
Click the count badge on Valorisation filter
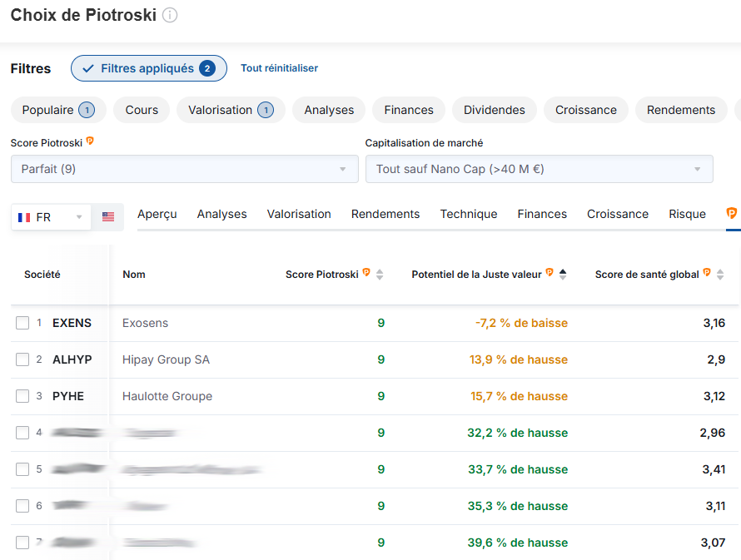(266, 110)
